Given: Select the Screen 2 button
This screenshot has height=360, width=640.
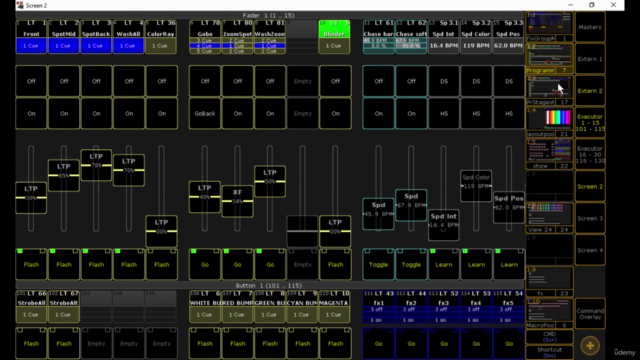Looking at the screenshot, I should [x=590, y=186].
